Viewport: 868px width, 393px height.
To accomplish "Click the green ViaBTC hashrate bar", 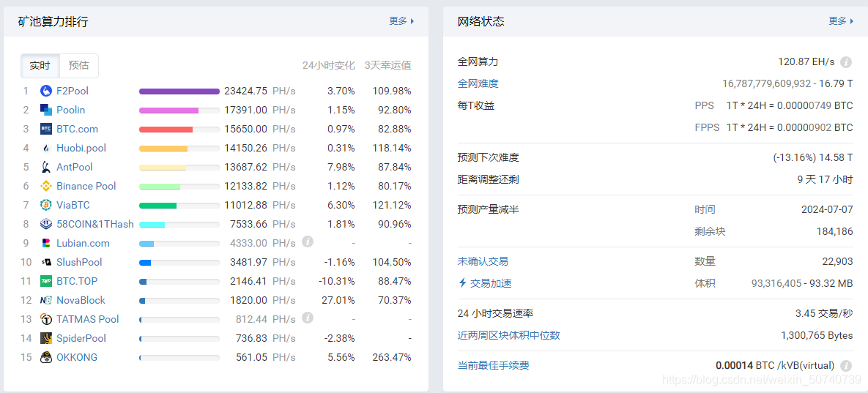I will 157,206.
